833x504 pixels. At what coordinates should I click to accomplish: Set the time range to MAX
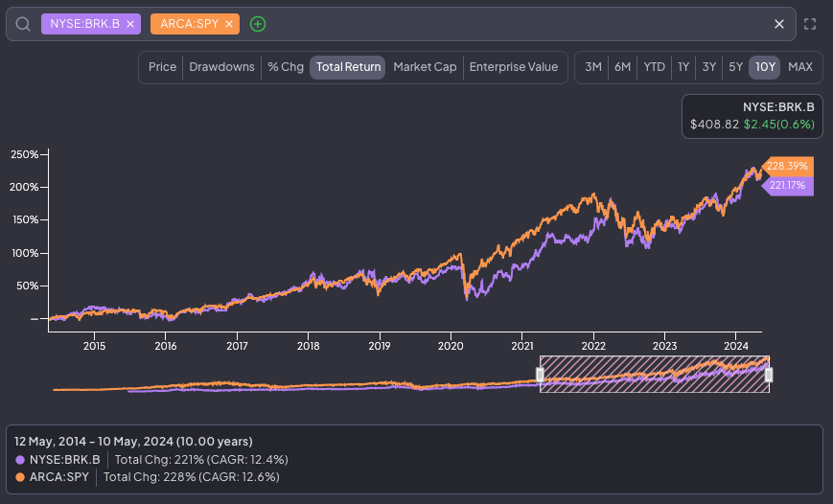800,67
